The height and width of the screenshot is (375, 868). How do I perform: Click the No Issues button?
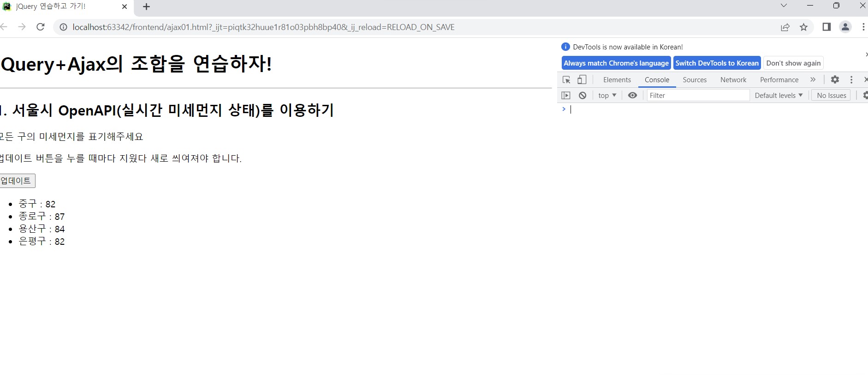831,96
